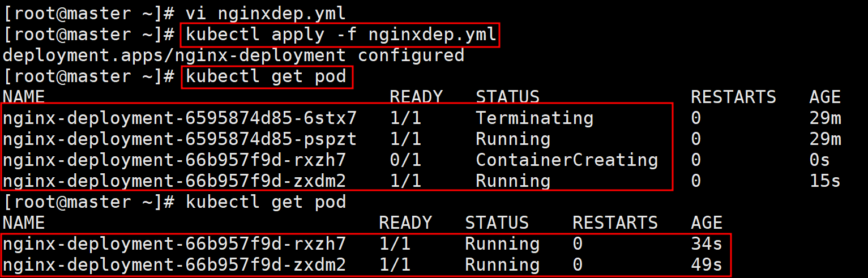The width and height of the screenshot is (868, 278).
Task: Click 'deployment.apps/nginx-deployment configured' output line
Action: pos(233,55)
